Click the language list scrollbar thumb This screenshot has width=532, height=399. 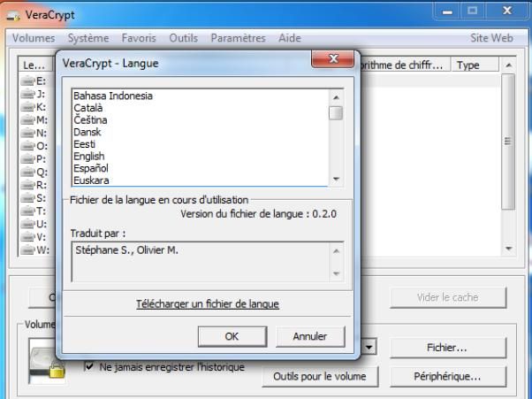pyautogui.click(x=336, y=113)
